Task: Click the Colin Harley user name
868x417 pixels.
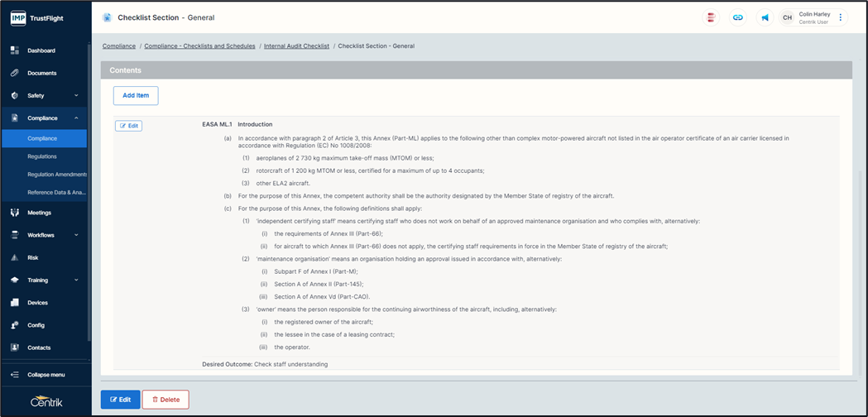Action: tap(814, 14)
